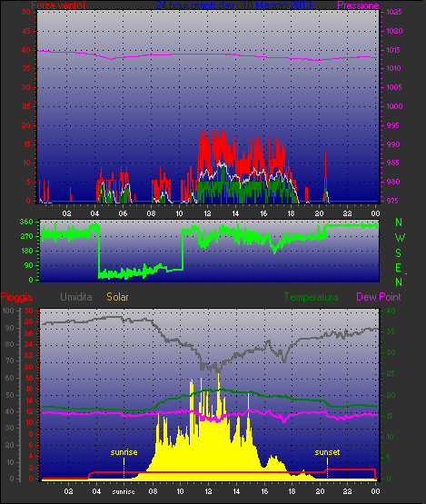Select the orange 'Solar' legend label

click(x=117, y=297)
